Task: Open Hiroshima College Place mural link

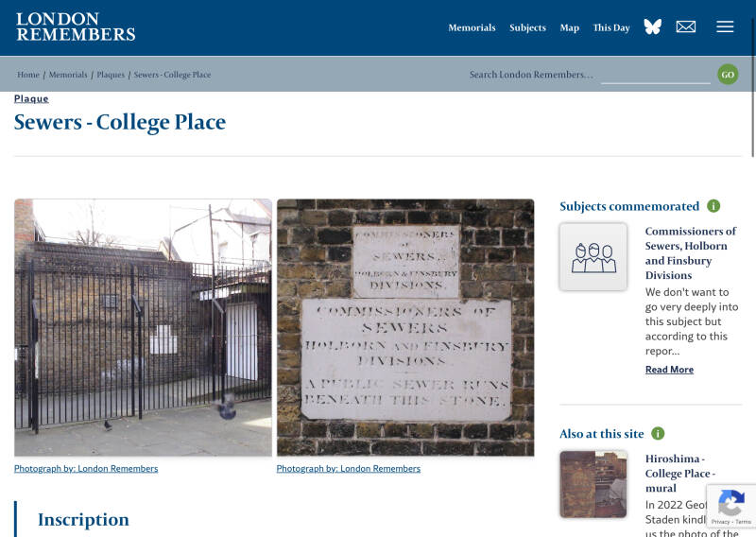Action: [x=679, y=473]
